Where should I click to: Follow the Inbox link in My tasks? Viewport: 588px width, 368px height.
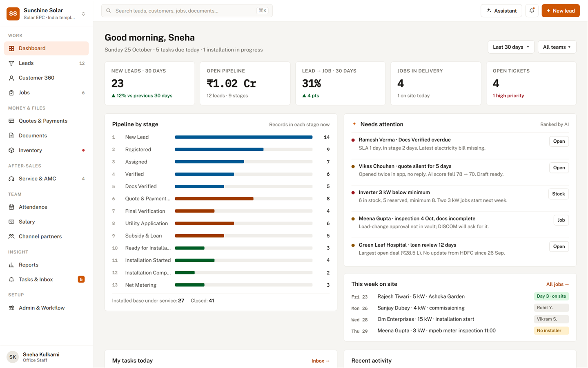click(x=321, y=361)
